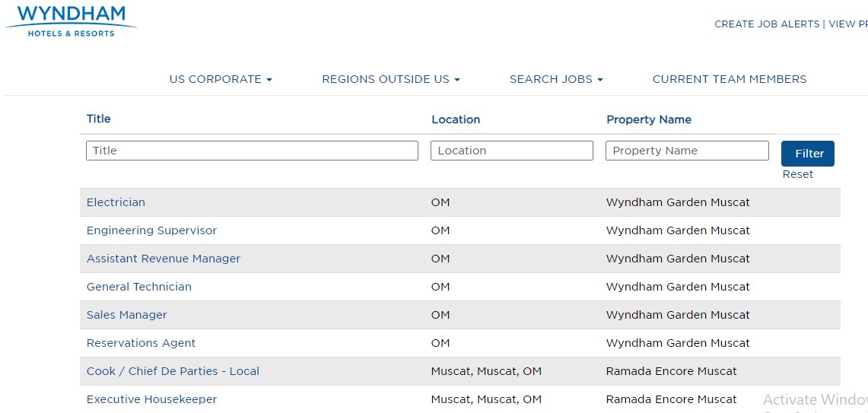
Task: Sort by the Location column header
Action: point(456,119)
